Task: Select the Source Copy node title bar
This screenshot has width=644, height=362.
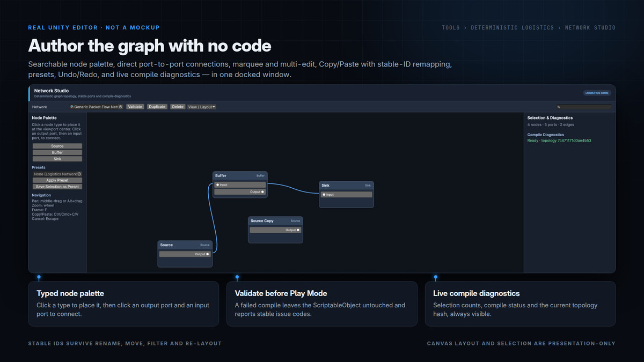Action: [275, 221]
